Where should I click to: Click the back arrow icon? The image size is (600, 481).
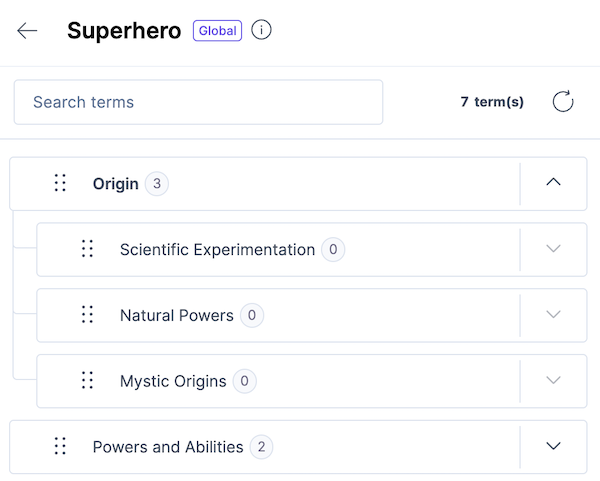(27, 31)
